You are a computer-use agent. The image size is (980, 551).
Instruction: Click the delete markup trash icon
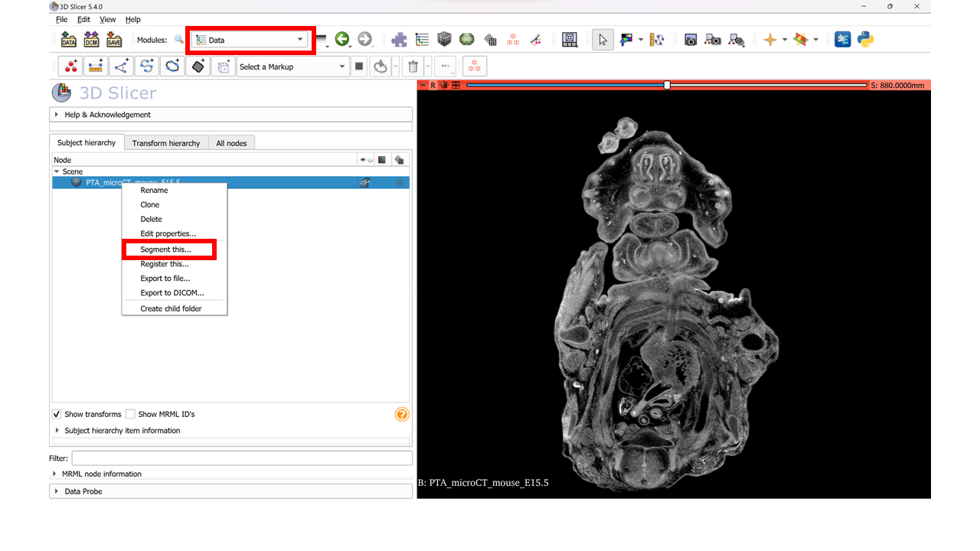coord(413,67)
